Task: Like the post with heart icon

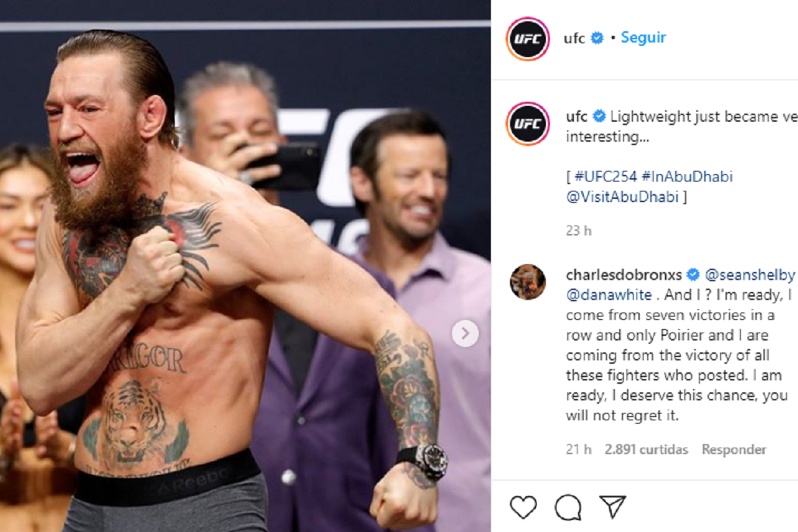Action: (x=523, y=507)
